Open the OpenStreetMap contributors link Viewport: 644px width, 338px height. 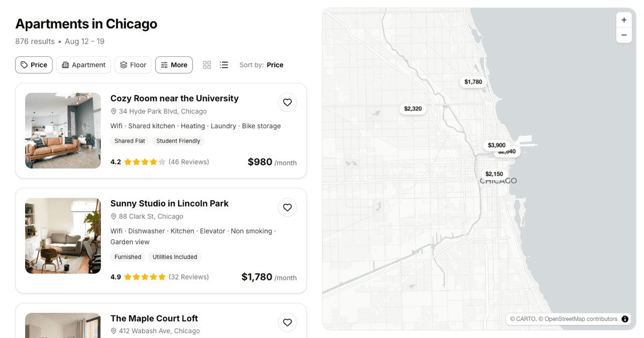coord(578,319)
